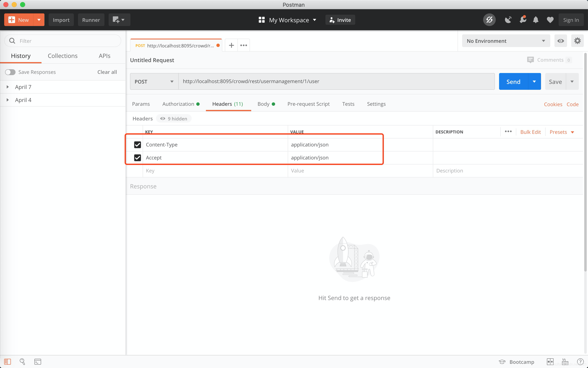This screenshot has width=588, height=368.
Task: Click the sidebar filter search icon
Action: [12, 41]
